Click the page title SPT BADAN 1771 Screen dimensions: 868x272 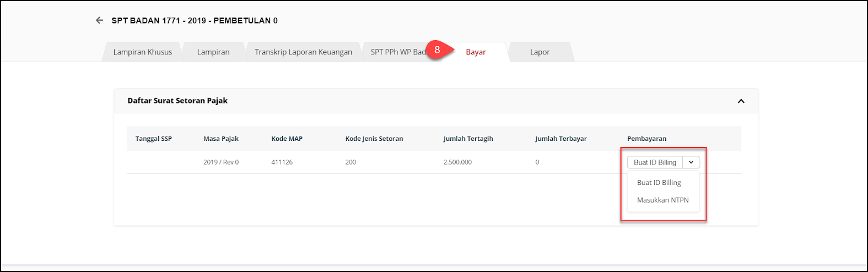pyautogui.click(x=195, y=20)
